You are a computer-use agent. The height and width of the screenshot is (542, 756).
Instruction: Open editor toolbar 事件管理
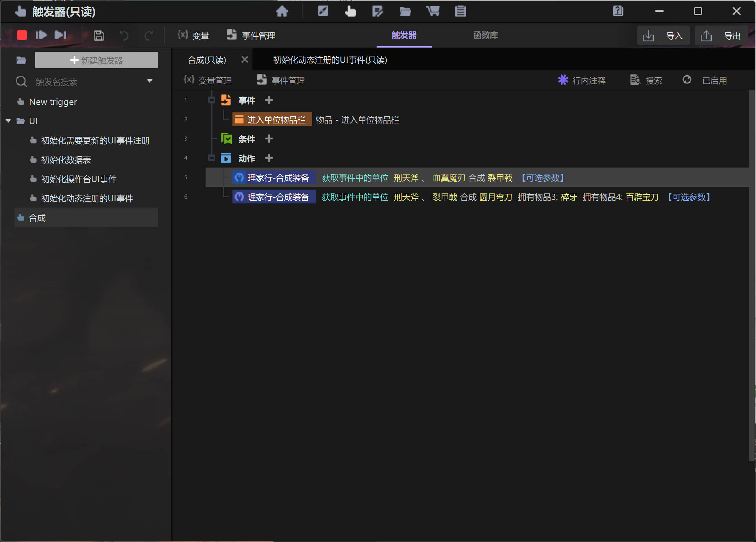pyautogui.click(x=281, y=80)
